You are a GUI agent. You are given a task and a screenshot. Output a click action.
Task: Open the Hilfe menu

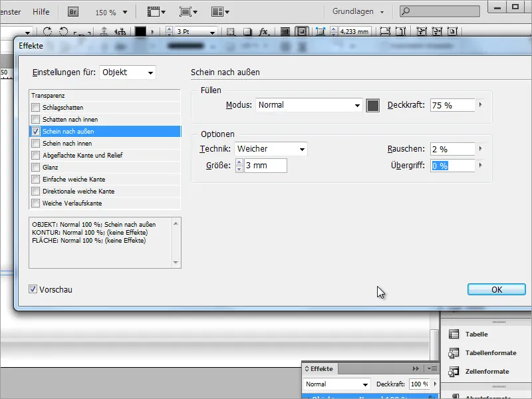[41, 12]
